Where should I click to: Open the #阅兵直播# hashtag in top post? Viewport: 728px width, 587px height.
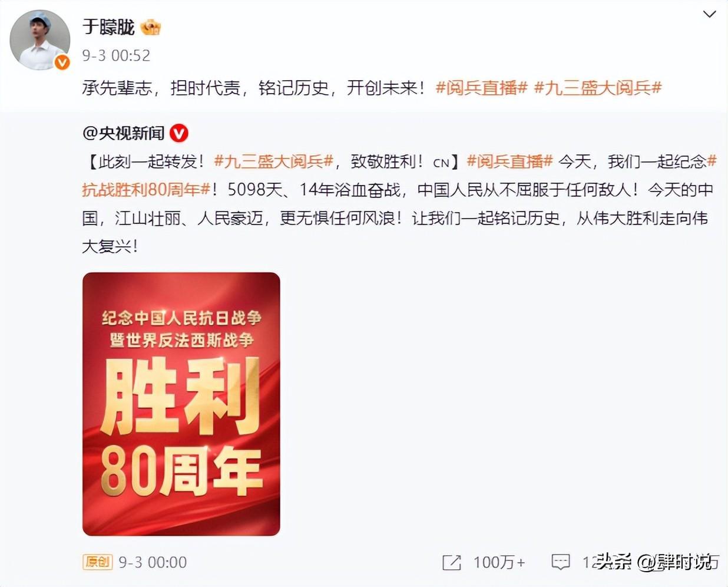point(481,88)
